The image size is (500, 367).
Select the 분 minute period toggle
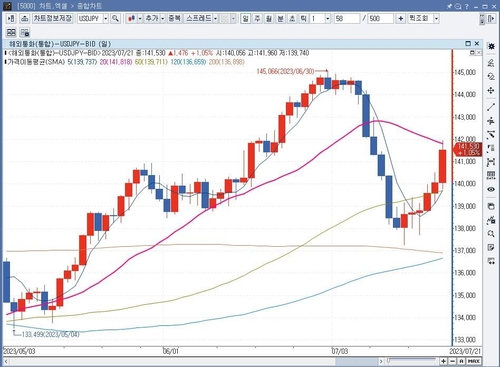[281, 18]
